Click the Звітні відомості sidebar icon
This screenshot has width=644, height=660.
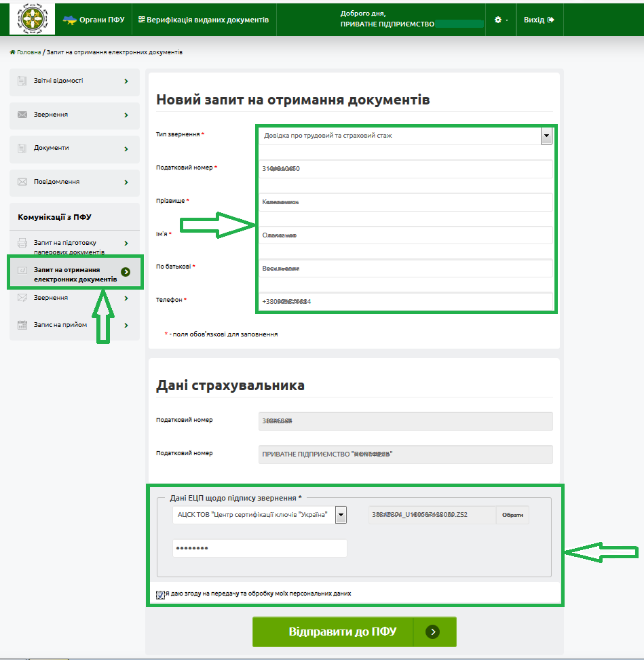point(22,81)
